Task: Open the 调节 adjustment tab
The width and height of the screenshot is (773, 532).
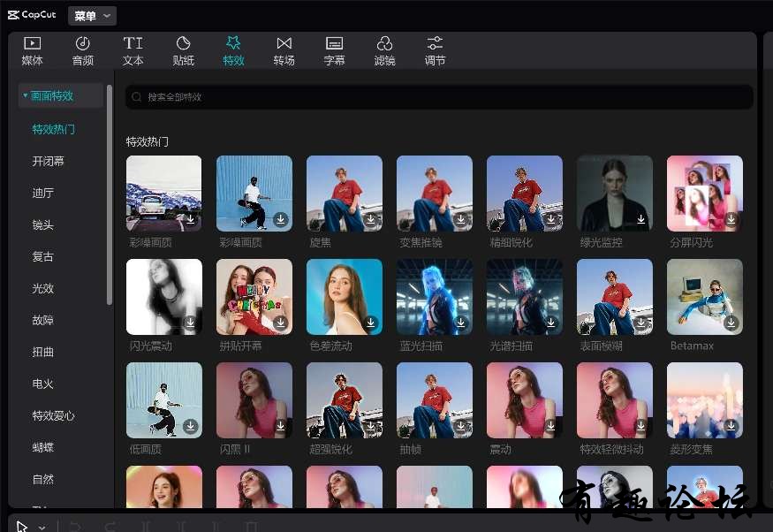Action: coord(435,51)
